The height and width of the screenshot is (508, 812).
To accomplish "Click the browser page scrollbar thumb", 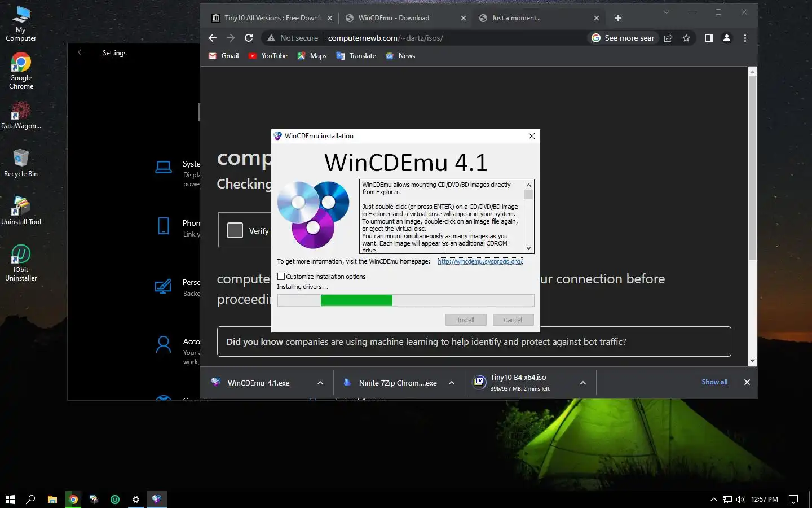I will [752, 168].
